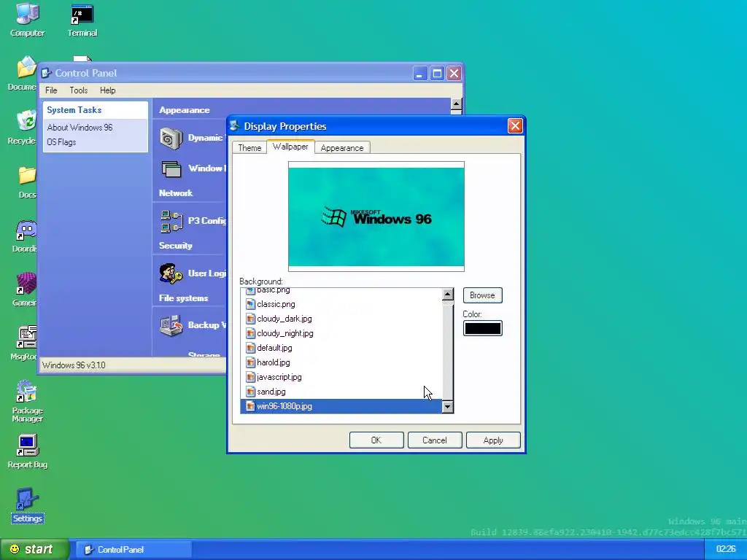Select default.jpg in background list
Viewport: 747px width, 560px height.
(x=341, y=348)
